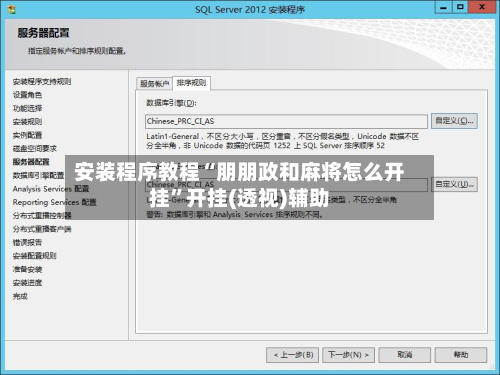Select 准备安装 step in sidebar
Viewport: 500px width, 375px height.
(27, 269)
